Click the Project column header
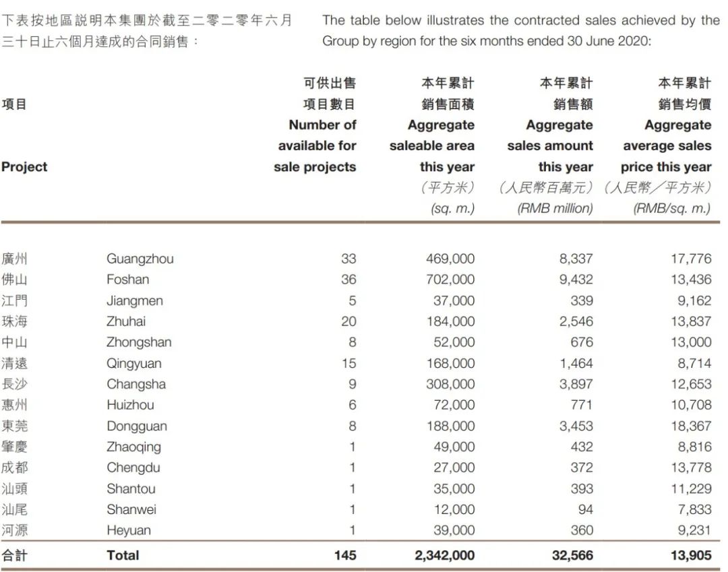 24,167
